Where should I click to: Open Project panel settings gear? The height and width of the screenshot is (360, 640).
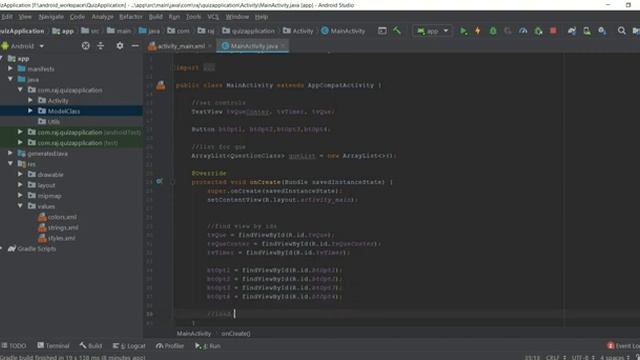click(x=120, y=46)
